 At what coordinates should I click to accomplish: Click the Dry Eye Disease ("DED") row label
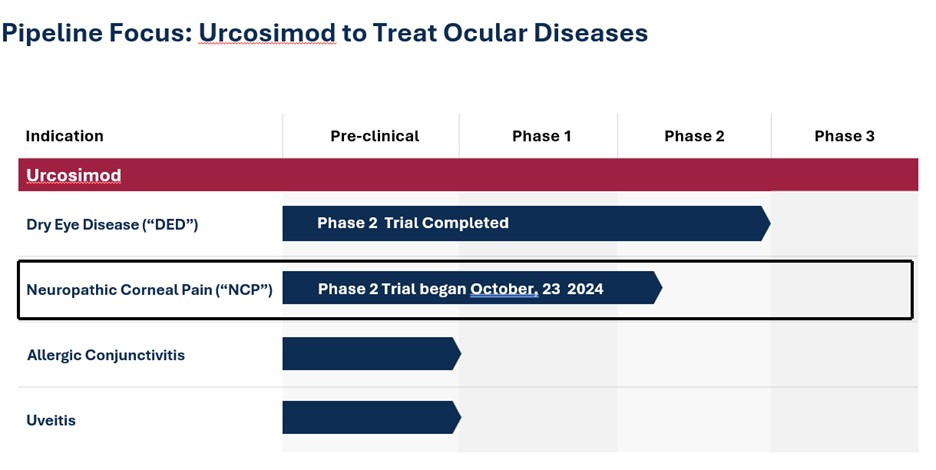tap(112, 224)
